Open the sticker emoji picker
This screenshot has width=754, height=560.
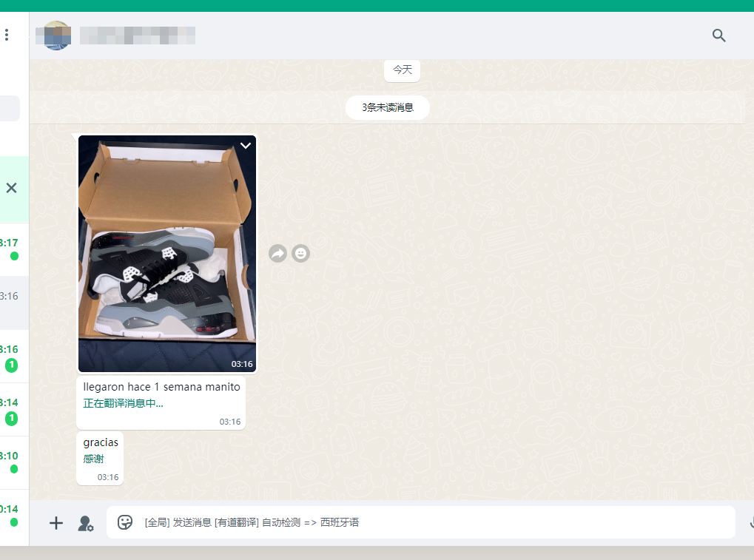coord(125,522)
